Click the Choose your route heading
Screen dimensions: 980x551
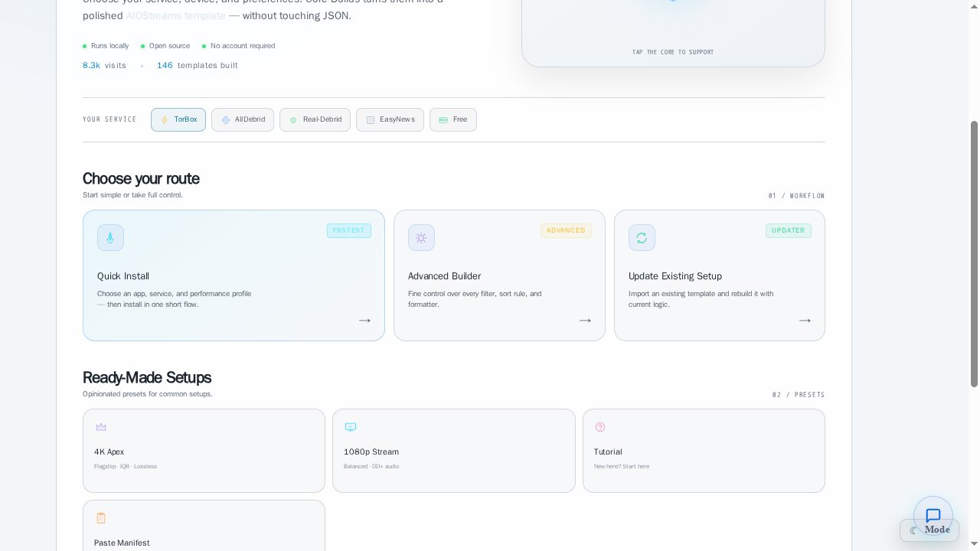(141, 178)
